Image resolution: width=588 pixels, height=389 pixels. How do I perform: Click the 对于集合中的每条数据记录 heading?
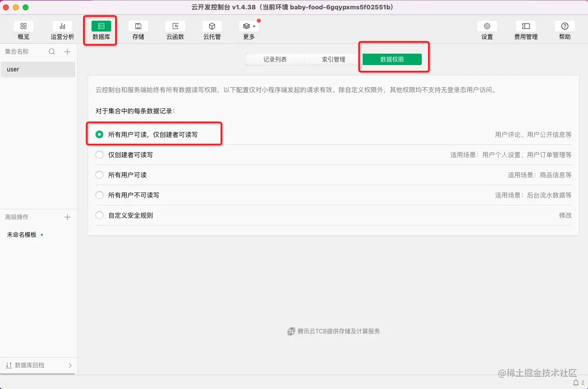[x=135, y=111]
